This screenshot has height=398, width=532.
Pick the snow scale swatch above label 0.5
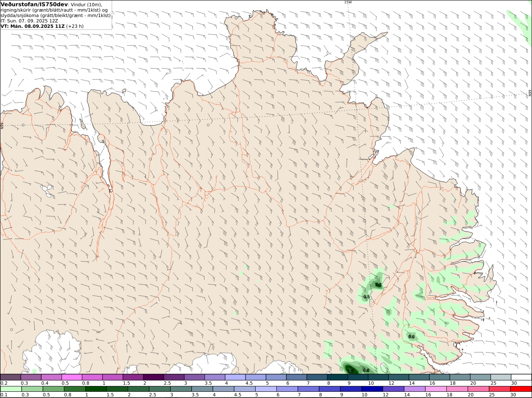pos(71,377)
